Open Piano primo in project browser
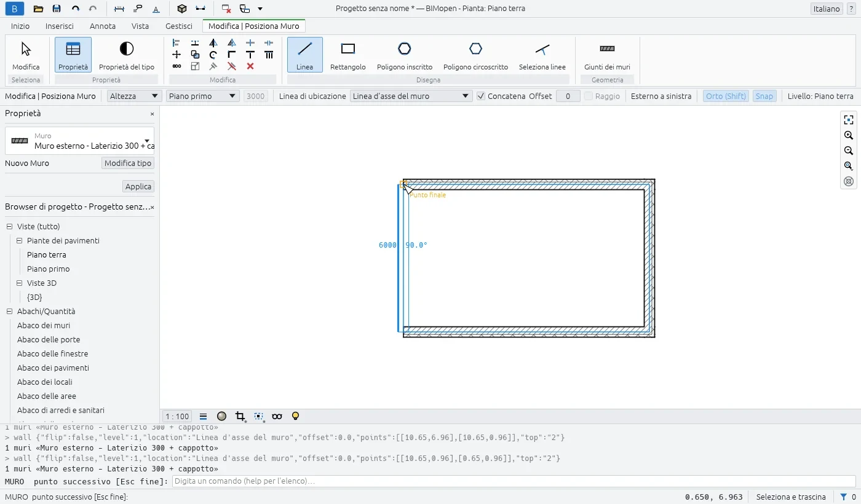861x504 pixels. (49, 269)
